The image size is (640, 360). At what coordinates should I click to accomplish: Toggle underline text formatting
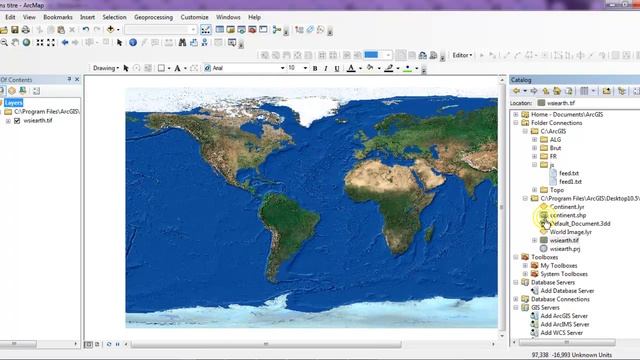[337, 69]
